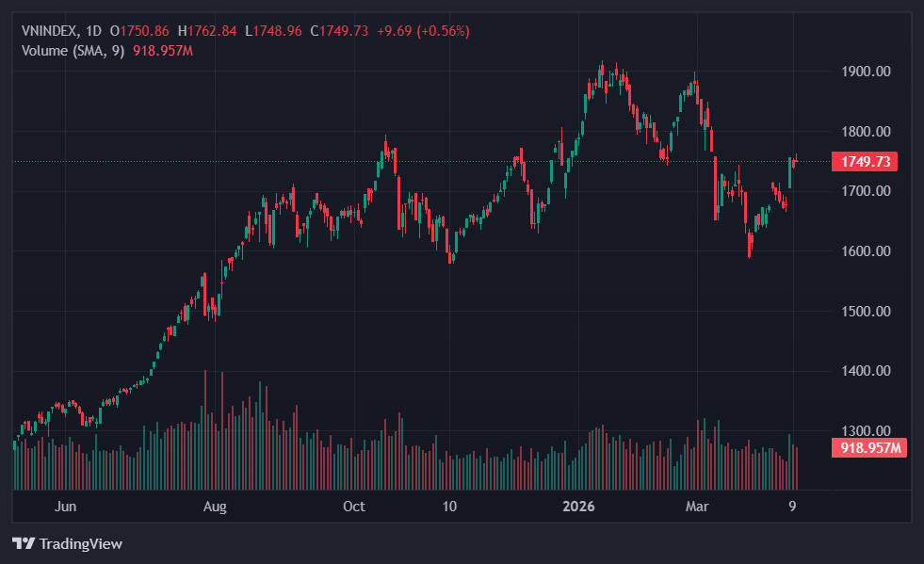Click the 1600.00 price axis label
Image resolution: width=924 pixels, height=564 pixels.
(x=864, y=251)
